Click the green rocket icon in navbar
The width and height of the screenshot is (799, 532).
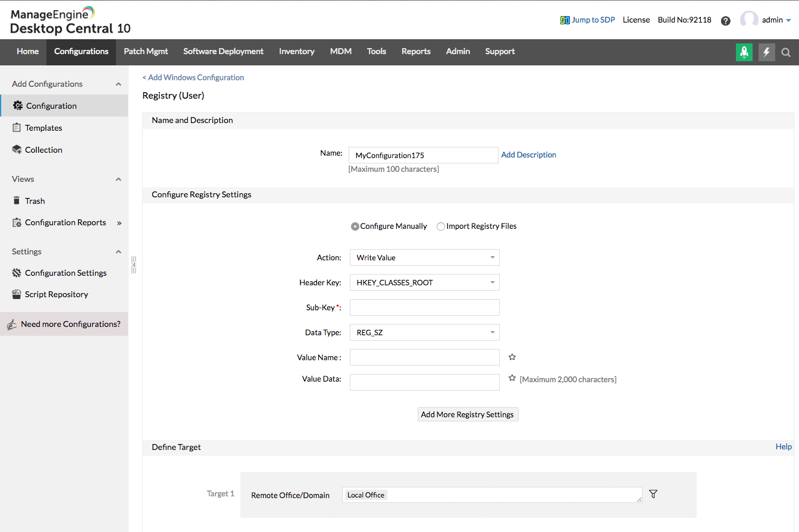(744, 52)
